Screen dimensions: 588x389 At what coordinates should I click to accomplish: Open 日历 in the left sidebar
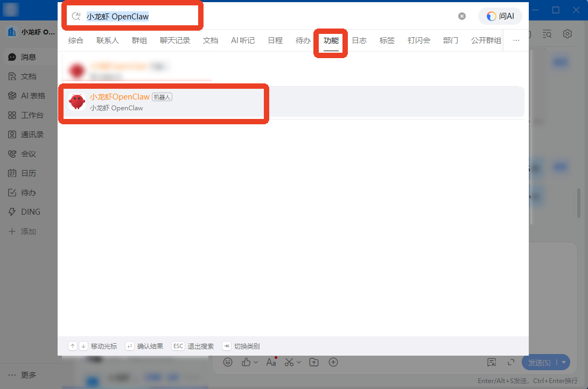[29, 173]
